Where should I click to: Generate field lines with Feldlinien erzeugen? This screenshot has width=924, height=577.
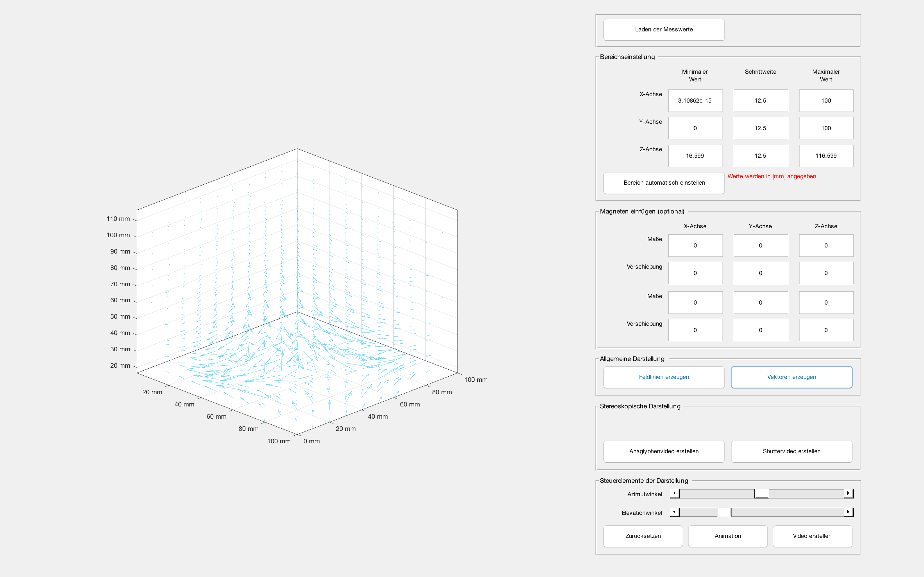tap(663, 377)
